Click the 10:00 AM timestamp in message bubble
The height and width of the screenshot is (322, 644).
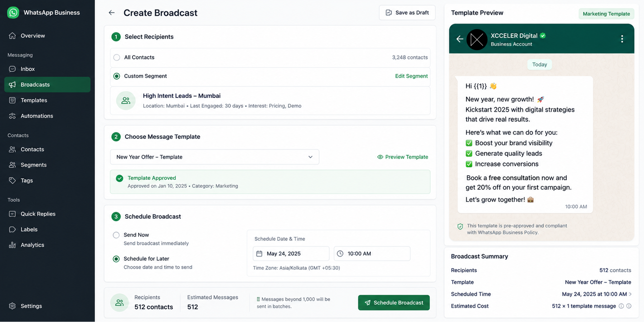[x=576, y=207]
